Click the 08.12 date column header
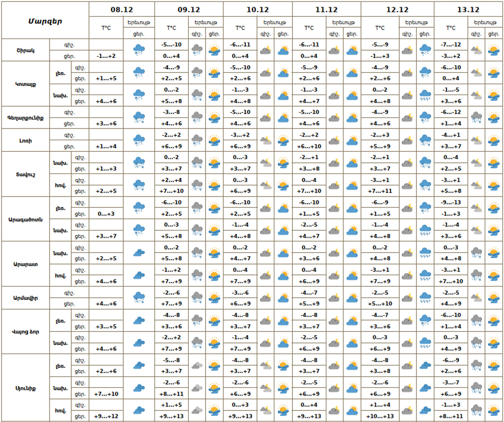Image resolution: width=504 pixels, height=422 pixels. click(122, 10)
